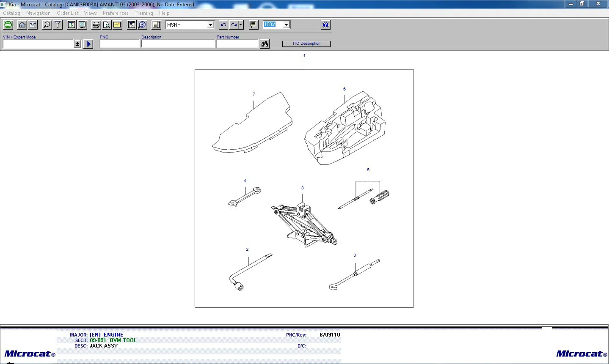This screenshot has height=364, width=609.
Task: Expand the redo history dropdown arrow
Action: click(x=241, y=25)
